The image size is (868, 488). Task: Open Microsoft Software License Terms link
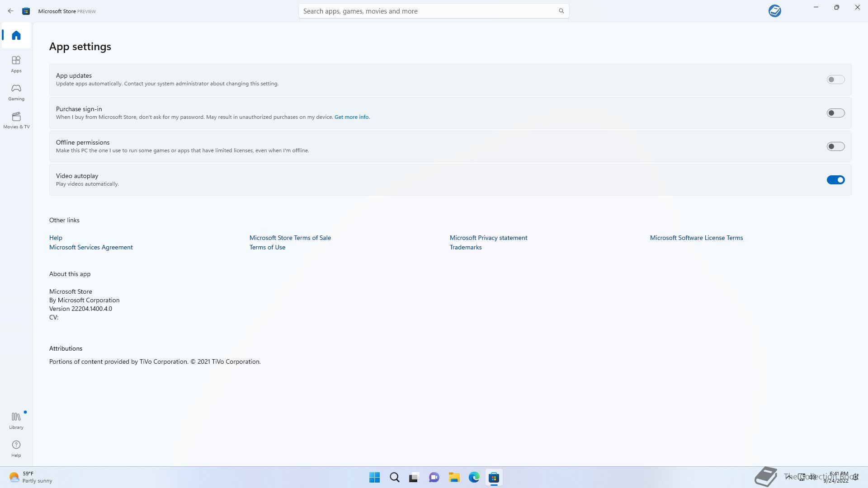click(696, 238)
